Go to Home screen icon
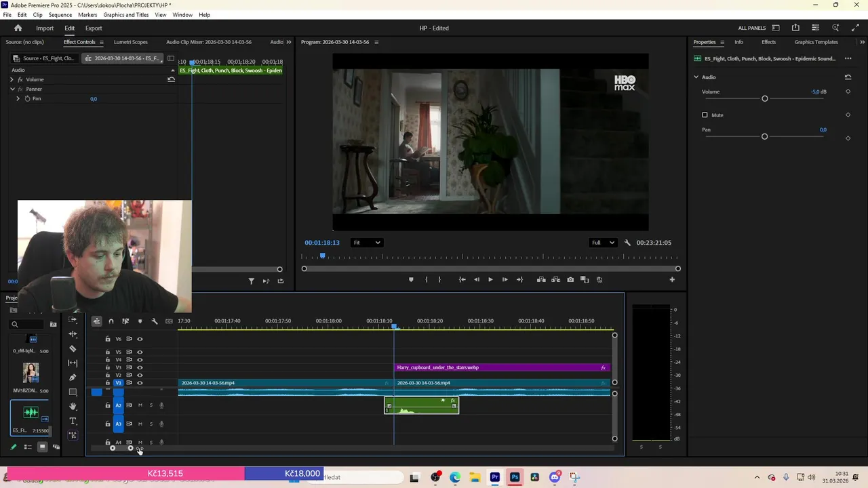 tap(18, 28)
